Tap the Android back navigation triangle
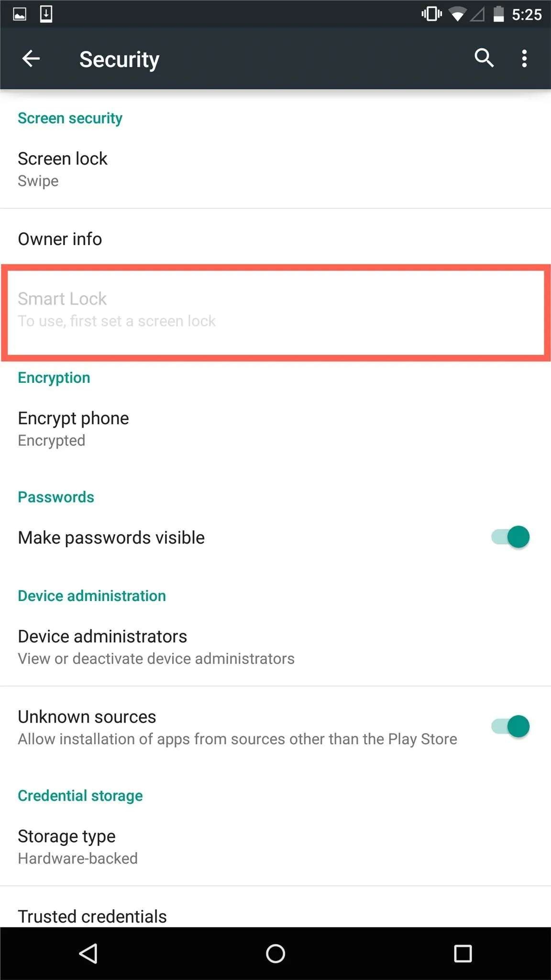 click(88, 953)
